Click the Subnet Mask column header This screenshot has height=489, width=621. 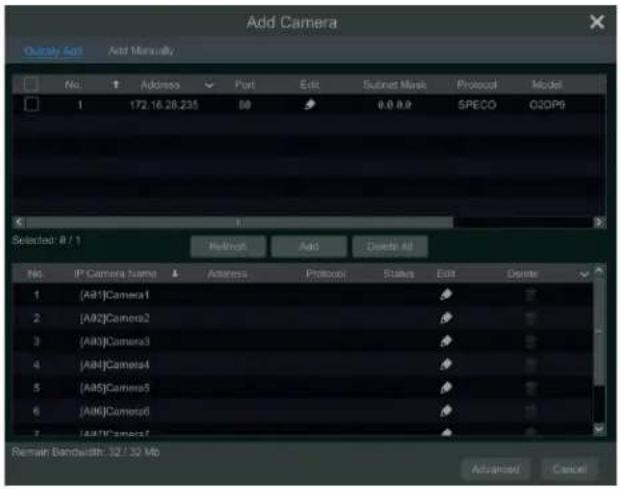395,85
